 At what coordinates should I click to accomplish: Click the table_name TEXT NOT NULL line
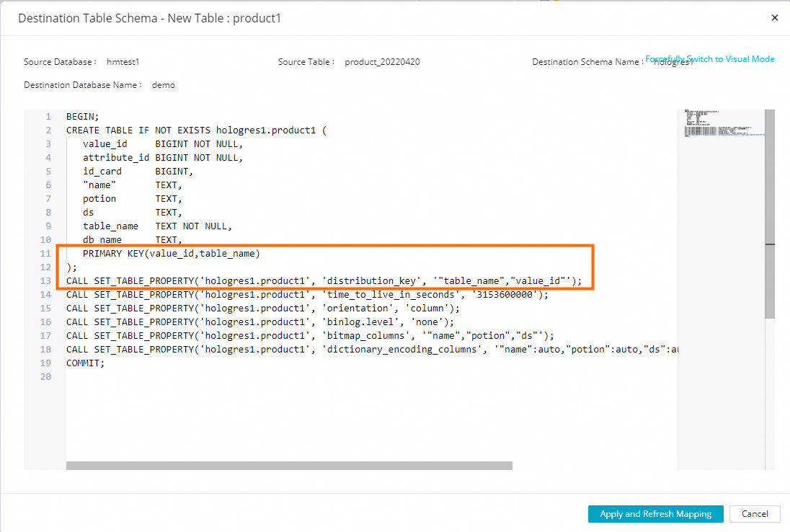coord(157,226)
